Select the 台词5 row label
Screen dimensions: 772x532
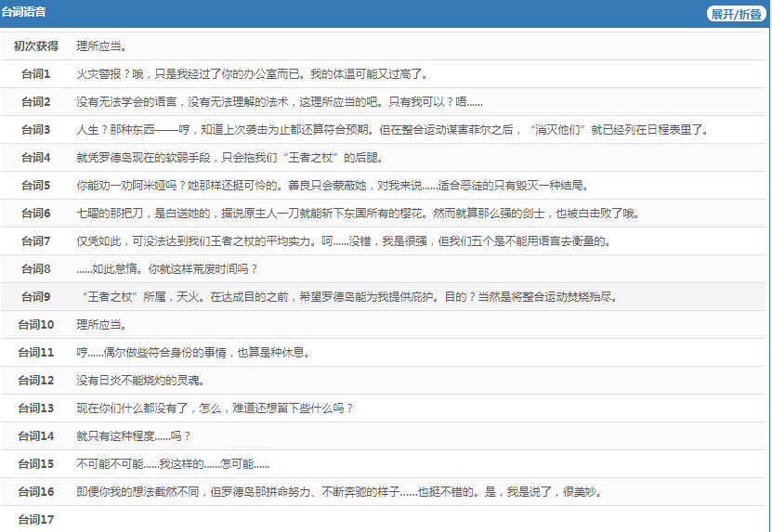36,186
